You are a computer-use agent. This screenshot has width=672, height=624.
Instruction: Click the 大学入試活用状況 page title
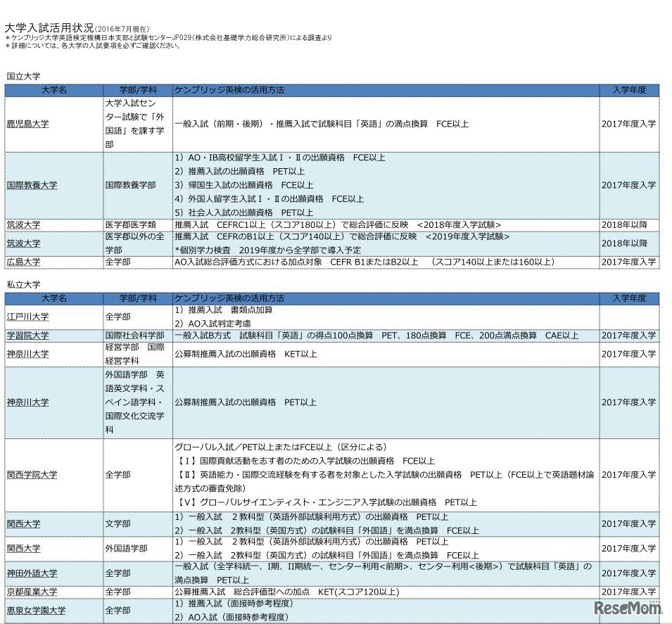(x=49, y=28)
